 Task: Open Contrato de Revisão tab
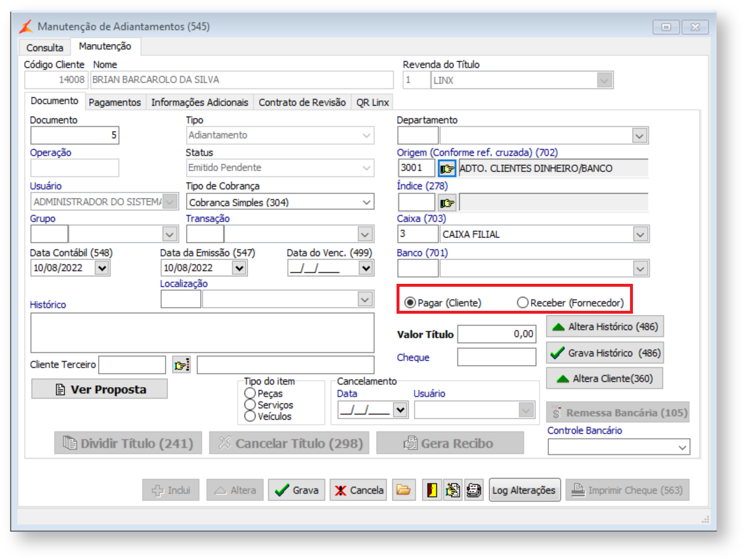[302, 102]
